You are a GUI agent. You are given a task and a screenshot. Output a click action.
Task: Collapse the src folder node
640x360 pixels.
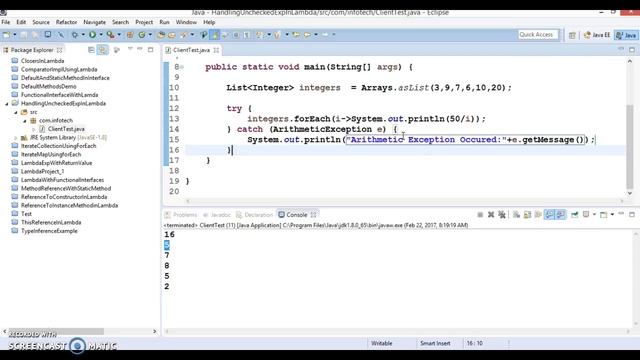pos(16,112)
